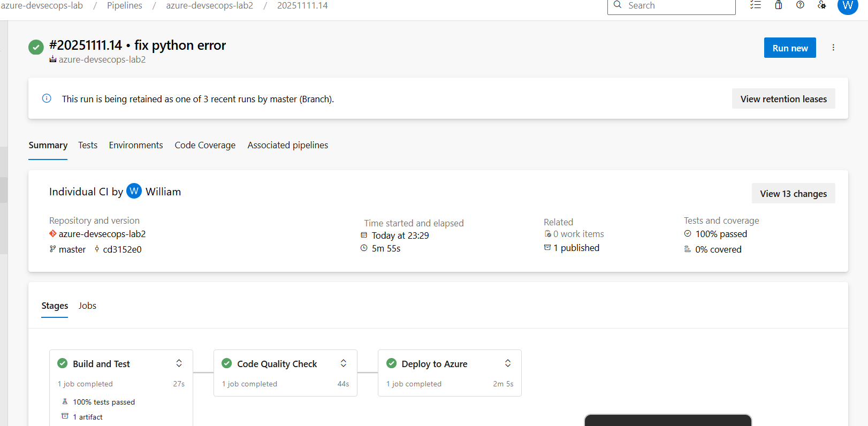Screen dimensions: 868x426
Task: Click the W account avatar in header
Action: 847,5
